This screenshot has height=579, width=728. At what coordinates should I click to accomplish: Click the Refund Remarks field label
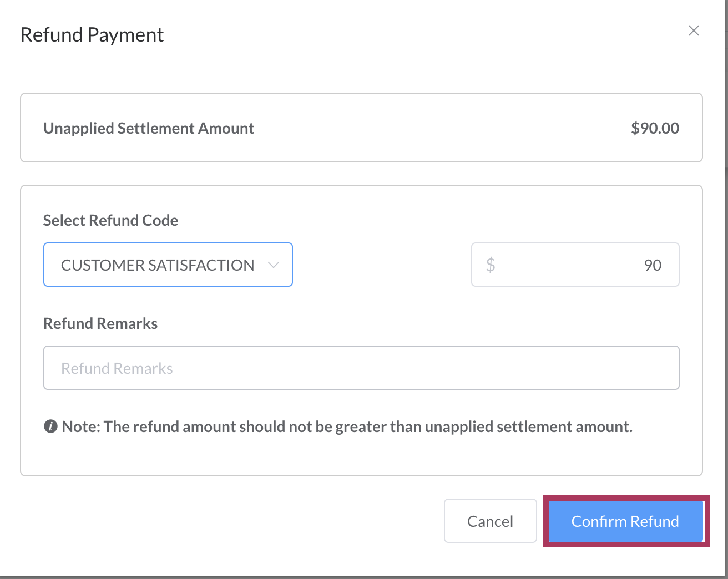click(x=100, y=323)
